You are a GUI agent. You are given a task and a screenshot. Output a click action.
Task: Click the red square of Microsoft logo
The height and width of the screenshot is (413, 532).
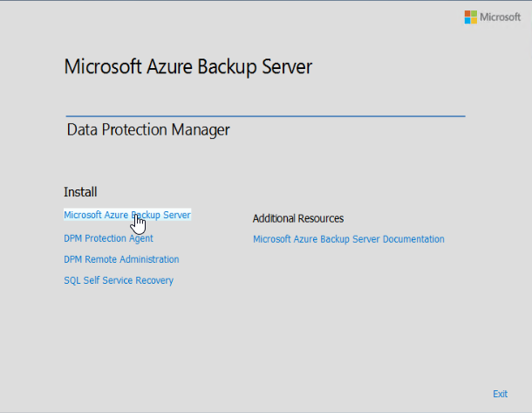(467, 13)
